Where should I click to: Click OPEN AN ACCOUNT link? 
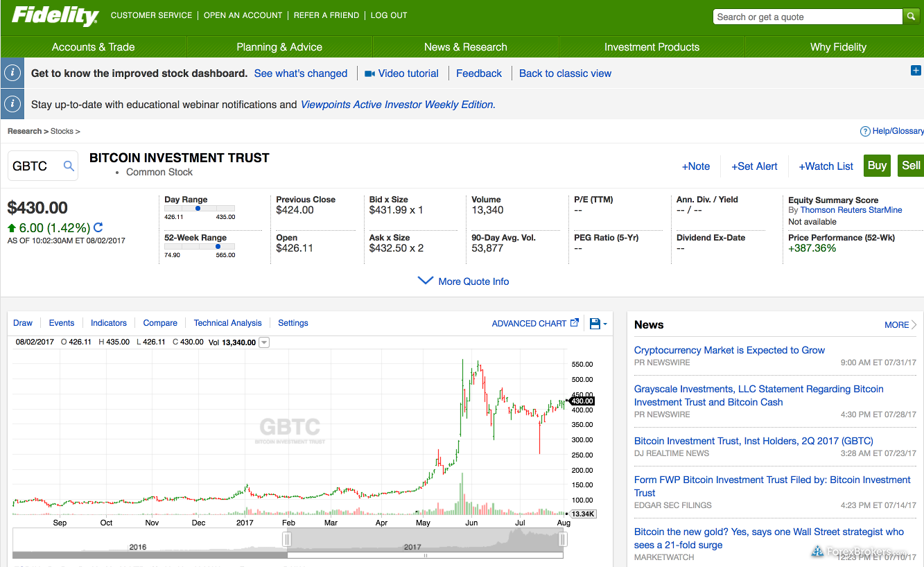pos(243,15)
